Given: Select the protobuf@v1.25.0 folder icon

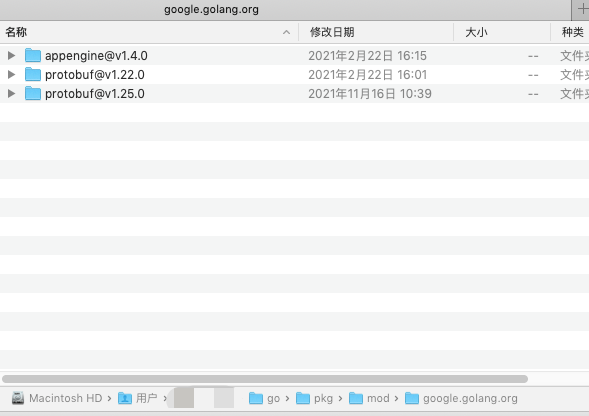Looking at the screenshot, I should click(x=33, y=94).
